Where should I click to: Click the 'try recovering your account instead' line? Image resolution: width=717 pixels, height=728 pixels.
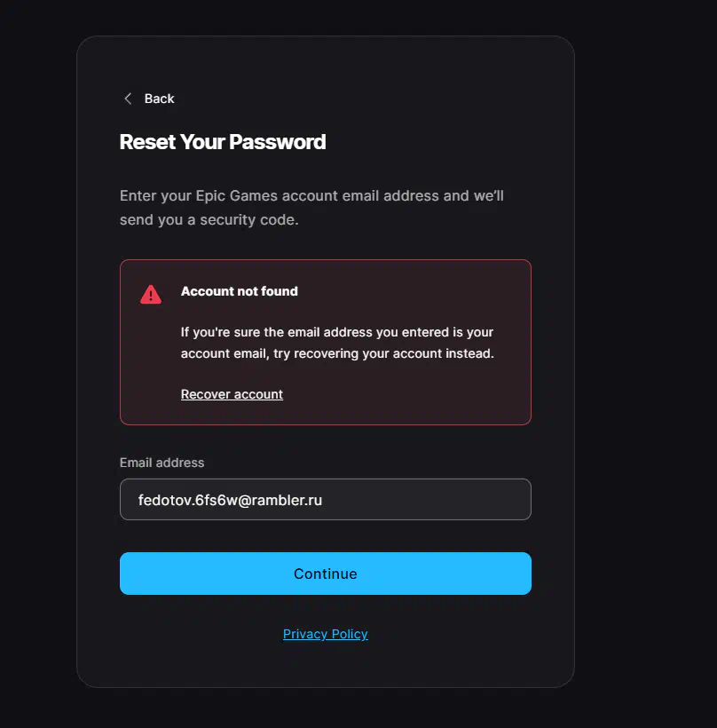(337, 353)
